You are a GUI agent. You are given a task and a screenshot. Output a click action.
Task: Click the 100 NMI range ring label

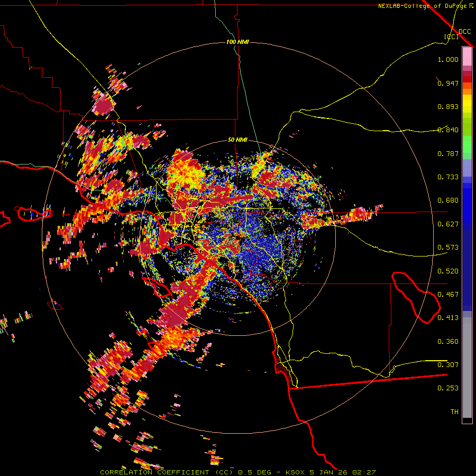(x=237, y=42)
